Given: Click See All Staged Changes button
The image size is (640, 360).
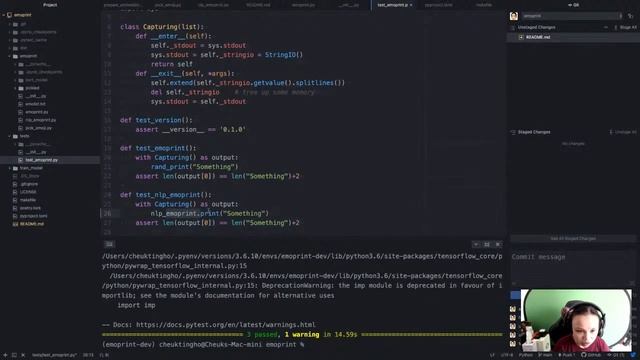Looking at the screenshot, I should click(x=573, y=238).
